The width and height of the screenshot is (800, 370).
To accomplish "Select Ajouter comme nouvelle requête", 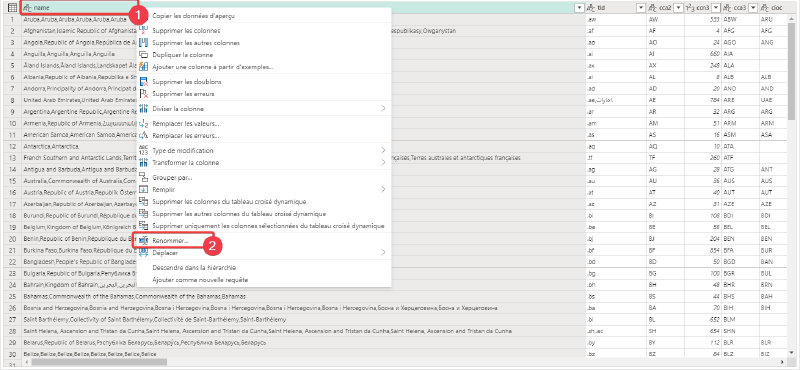I will click(x=200, y=280).
